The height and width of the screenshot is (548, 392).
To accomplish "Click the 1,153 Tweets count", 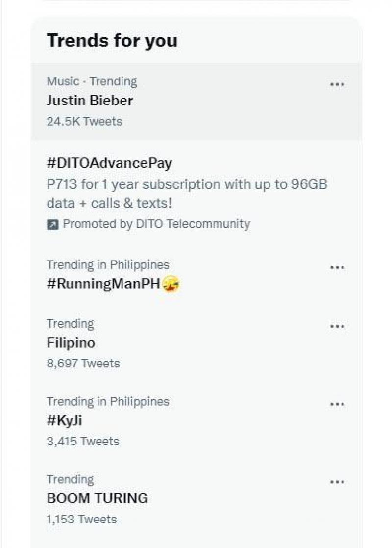I will coord(82,519).
